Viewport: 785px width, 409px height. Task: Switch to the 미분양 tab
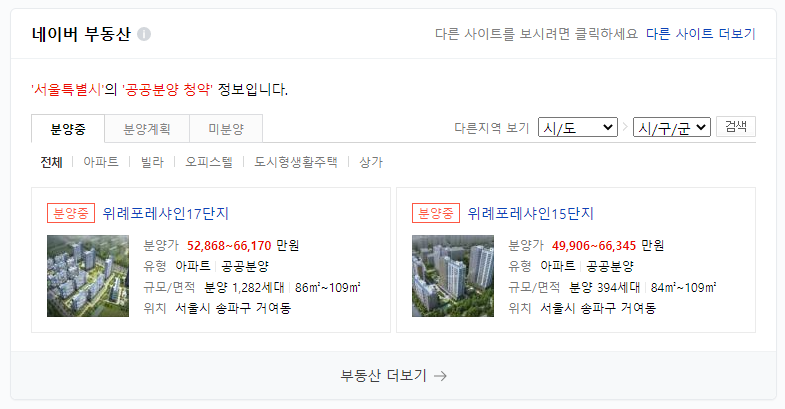tap(226, 129)
